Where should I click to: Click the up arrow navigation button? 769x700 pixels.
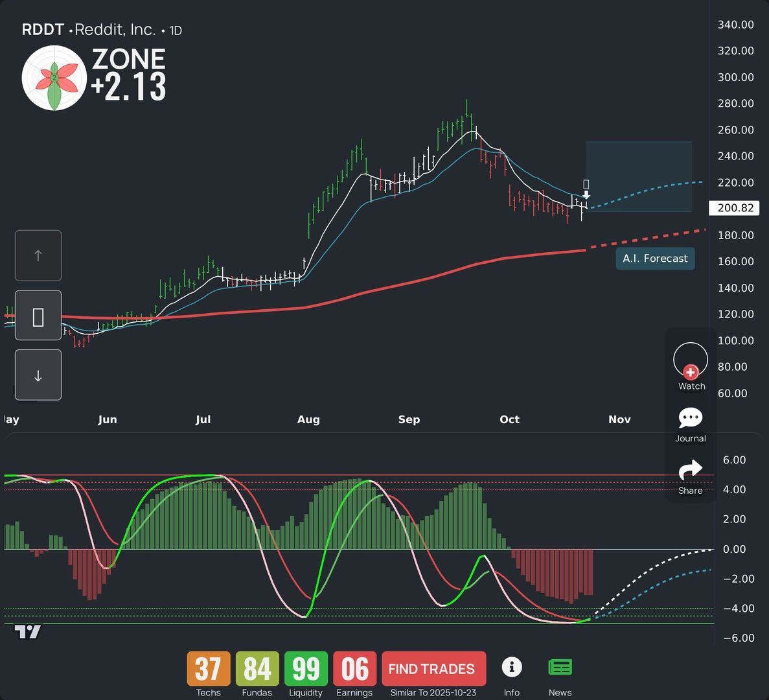click(38, 255)
